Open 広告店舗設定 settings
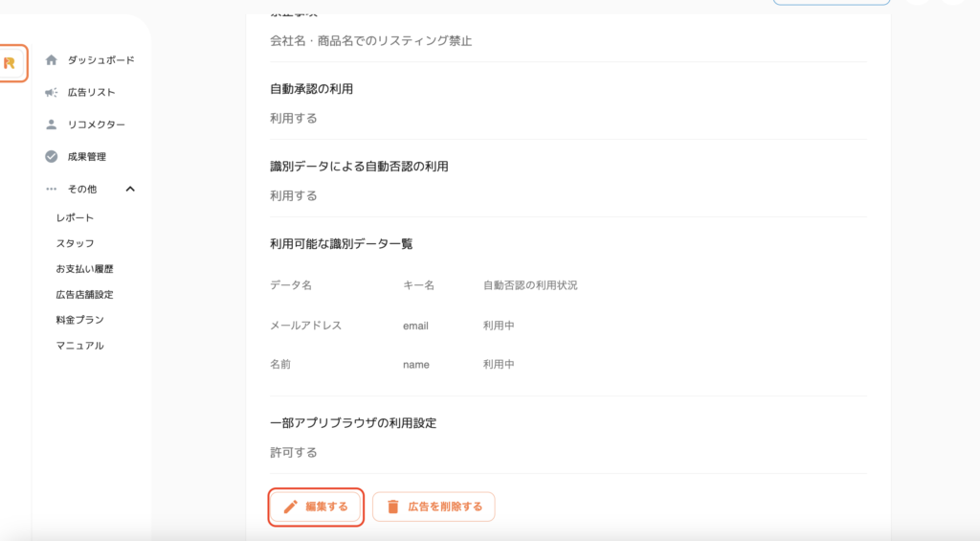 point(85,295)
